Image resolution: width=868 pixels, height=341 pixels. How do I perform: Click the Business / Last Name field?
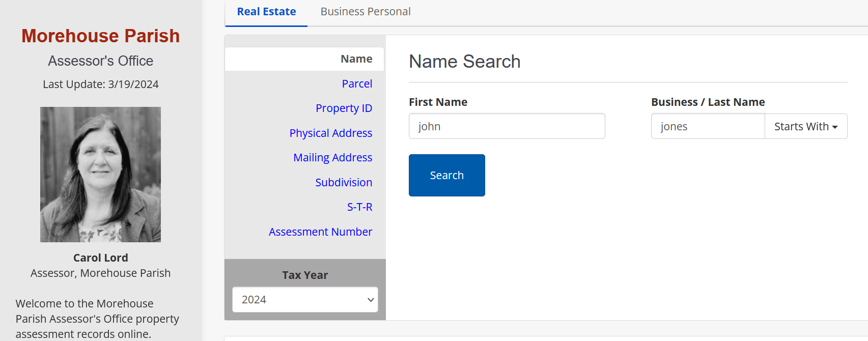pos(708,126)
